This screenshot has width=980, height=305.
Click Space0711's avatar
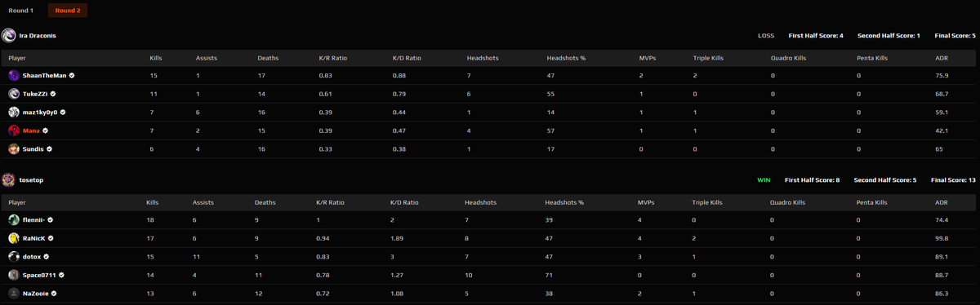[14, 275]
